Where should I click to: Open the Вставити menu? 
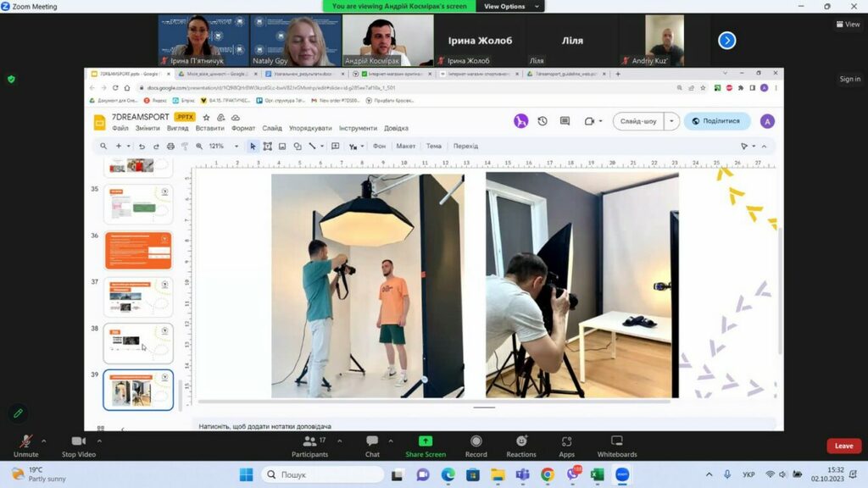(209, 128)
